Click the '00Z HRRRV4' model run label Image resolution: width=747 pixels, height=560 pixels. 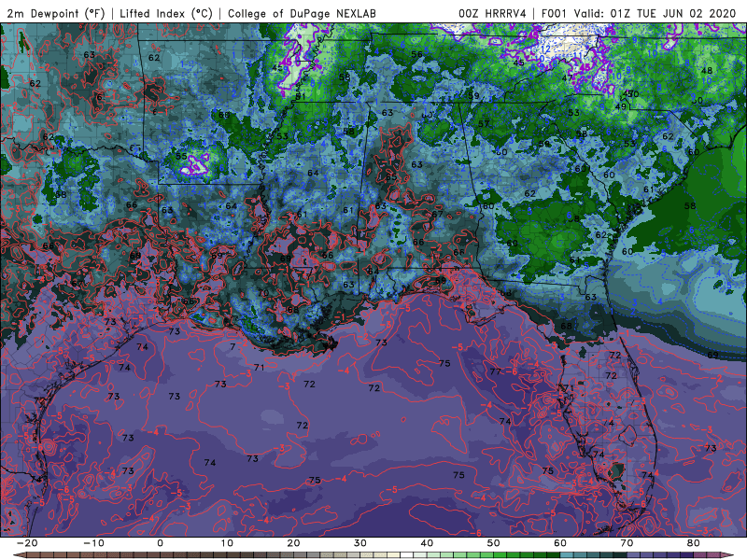tap(492, 13)
